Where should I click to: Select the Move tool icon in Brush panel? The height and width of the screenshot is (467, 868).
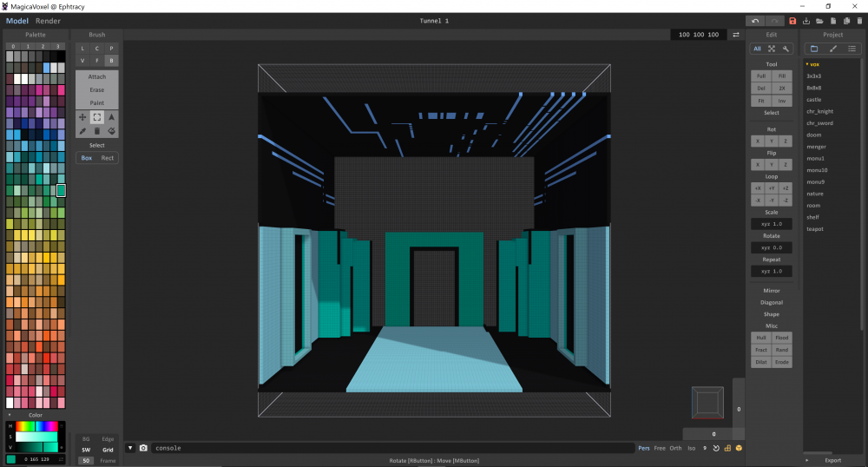(x=82, y=116)
